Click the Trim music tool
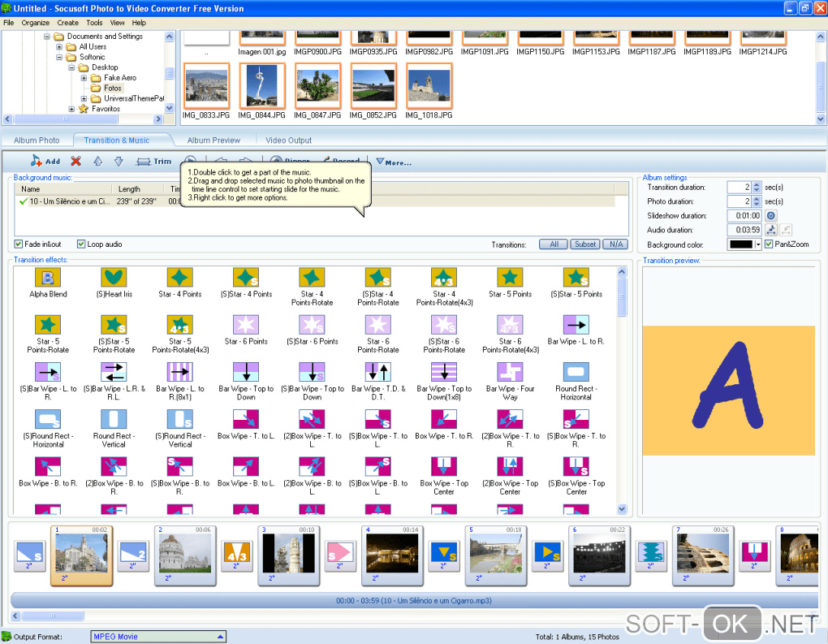 153,161
